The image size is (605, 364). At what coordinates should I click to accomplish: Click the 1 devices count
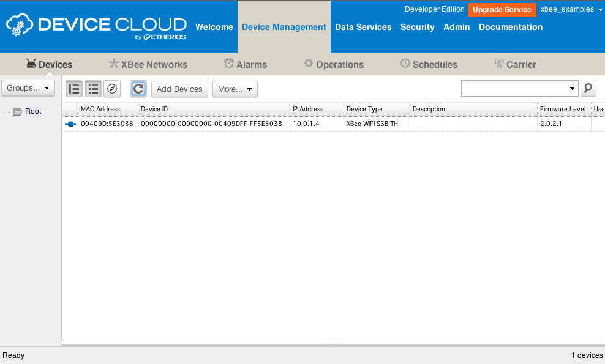587,355
